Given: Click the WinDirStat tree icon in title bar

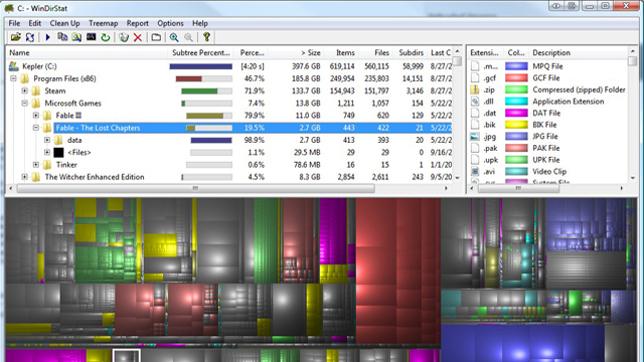Looking at the screenshot, I should point(9,8).
